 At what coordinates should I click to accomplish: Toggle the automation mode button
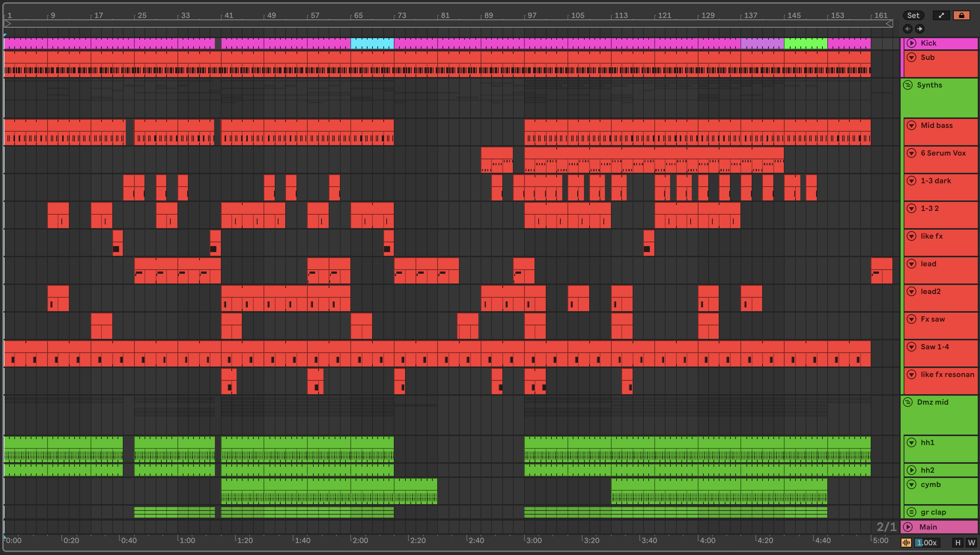(941, 15)
